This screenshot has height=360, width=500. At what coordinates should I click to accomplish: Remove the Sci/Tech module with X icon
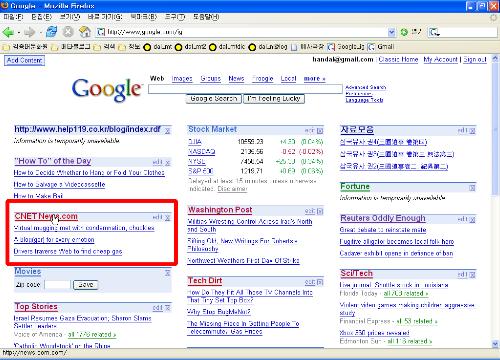click(x=472, y=275)
